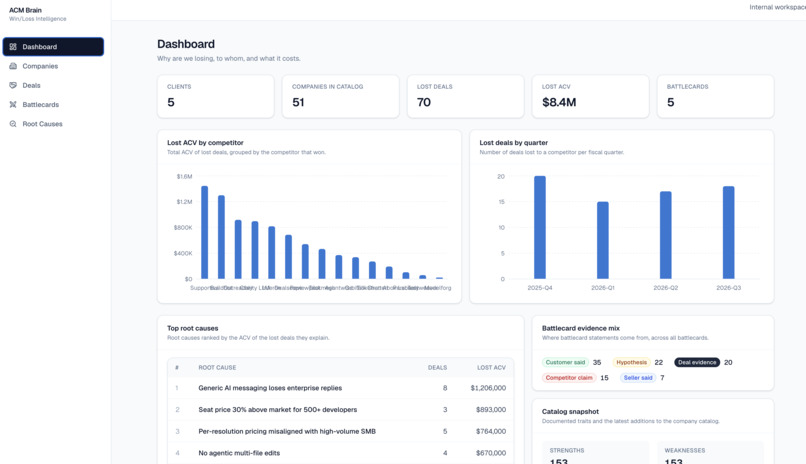Open Root Causes page
Image resolution: width=806 pixels, height=464 pixels.
pos(53,124)
